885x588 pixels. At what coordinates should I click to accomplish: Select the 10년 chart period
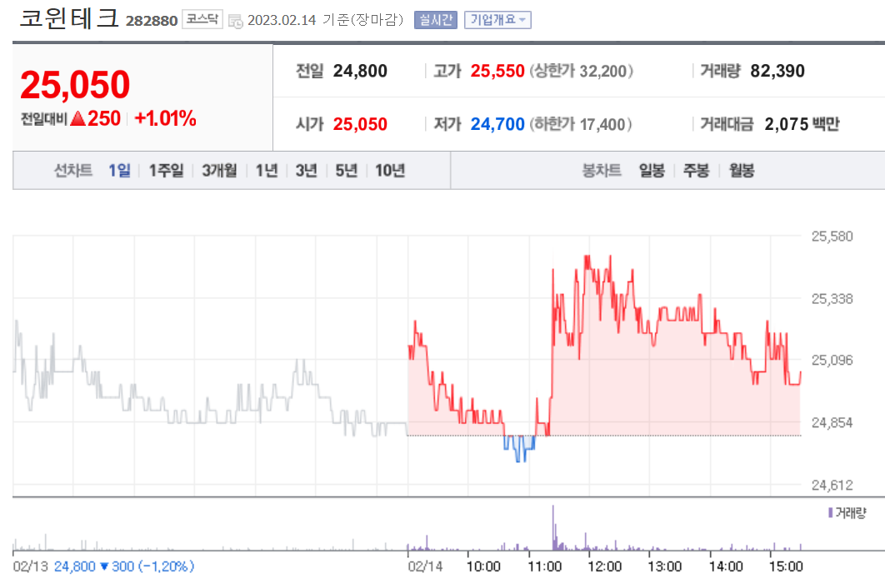coord(390,171)
